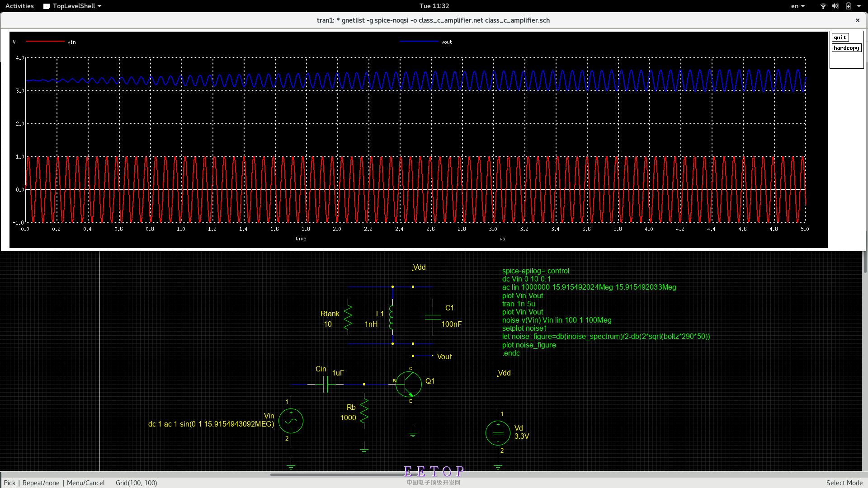This screenshot has width=868, height=488.
Task: Open the system volume icon
Action: 835,6
